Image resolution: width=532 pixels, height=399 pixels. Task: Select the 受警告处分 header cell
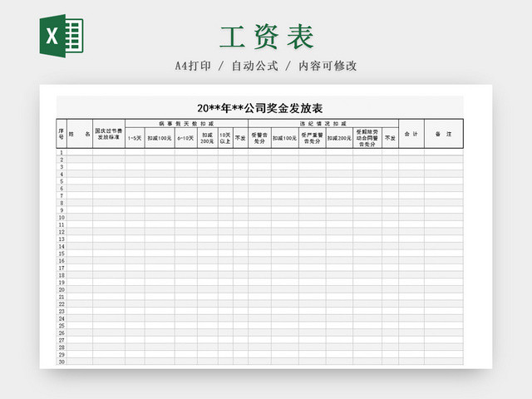259,138
